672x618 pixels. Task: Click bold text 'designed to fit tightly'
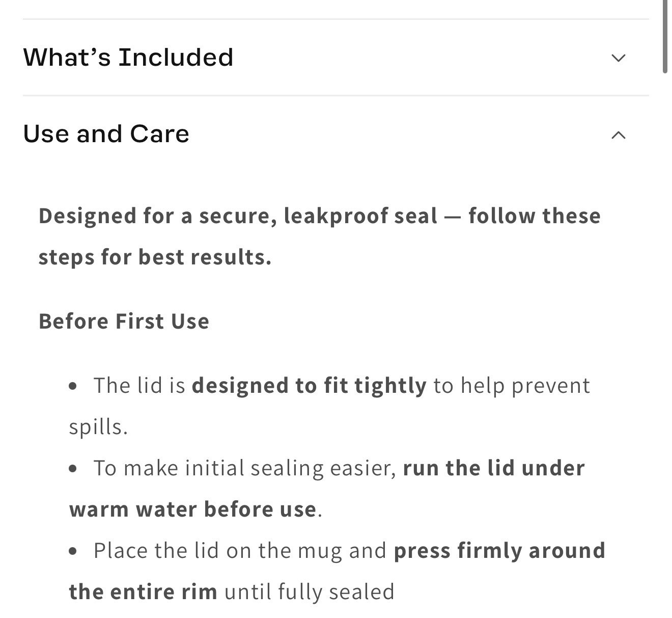coord(309,386)
